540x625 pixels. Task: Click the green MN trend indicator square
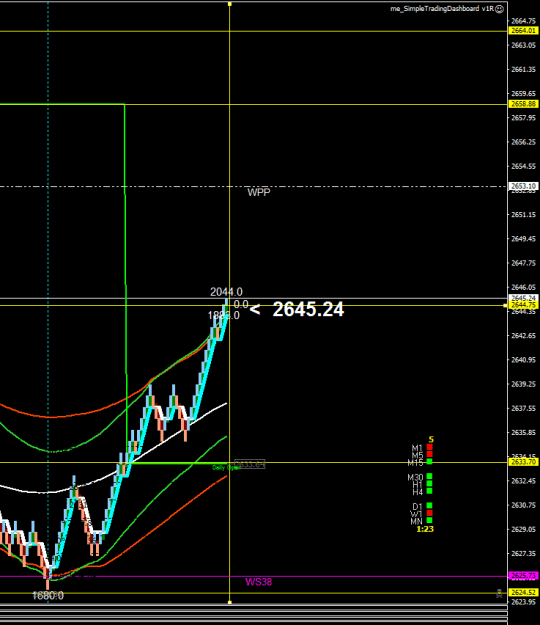[430, 520]
